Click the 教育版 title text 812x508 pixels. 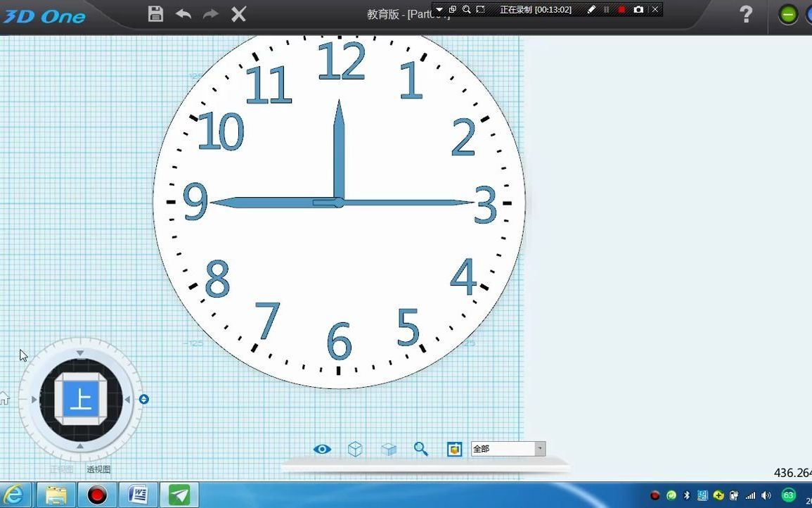tap(383, 14)
